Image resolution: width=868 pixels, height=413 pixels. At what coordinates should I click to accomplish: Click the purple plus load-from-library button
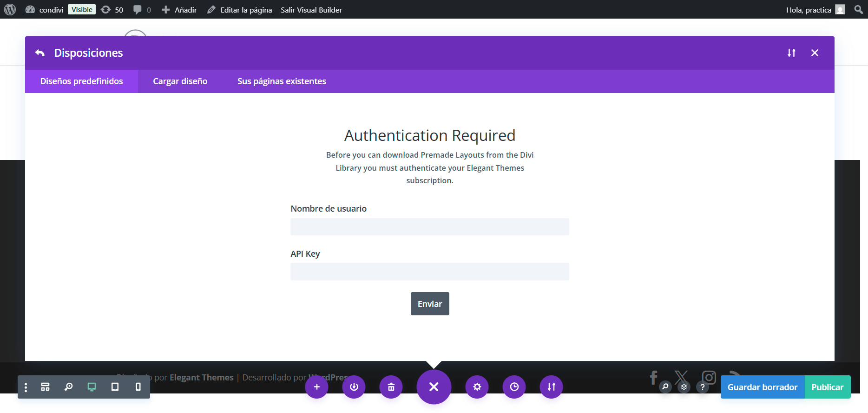pos(317,387)
